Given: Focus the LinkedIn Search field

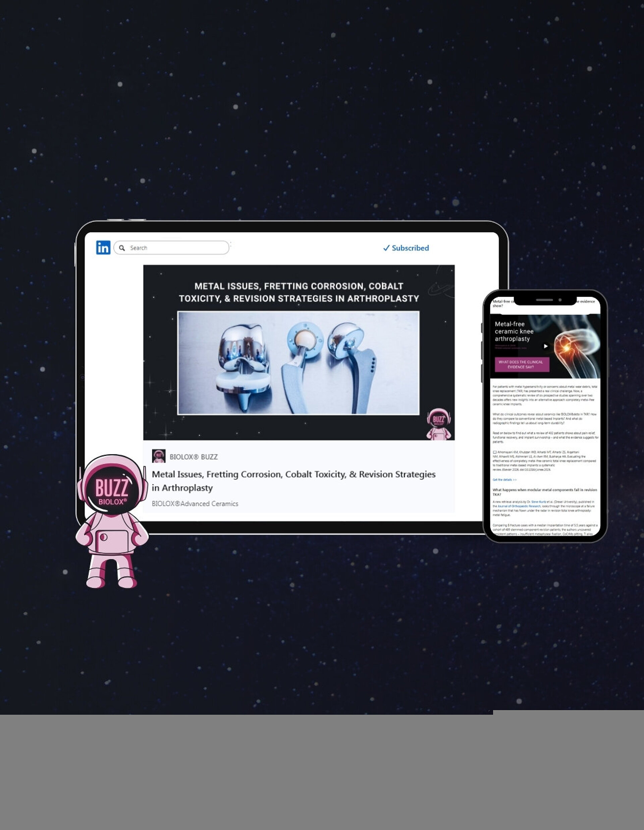Looking at the screenshot, I should tap(171, 248).
